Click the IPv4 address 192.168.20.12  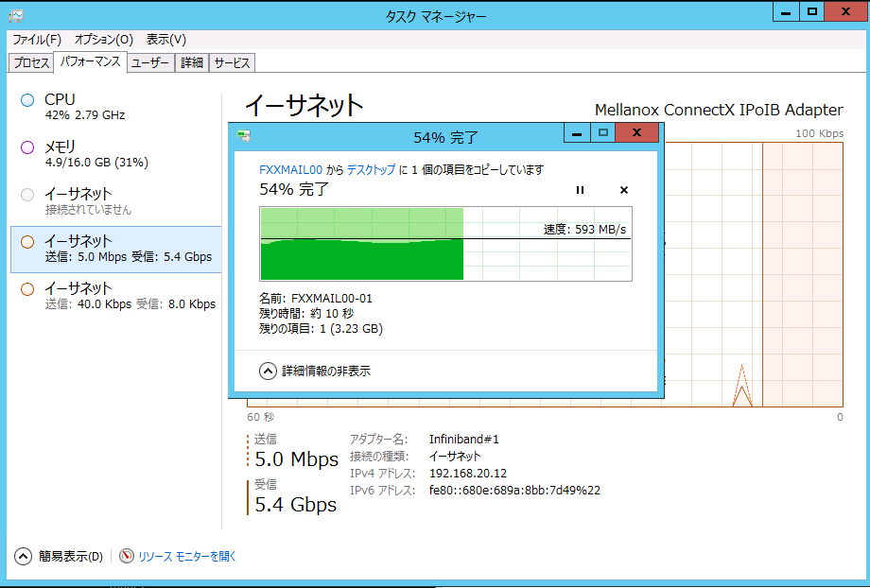pyautogui.click(x=468, y=474)
